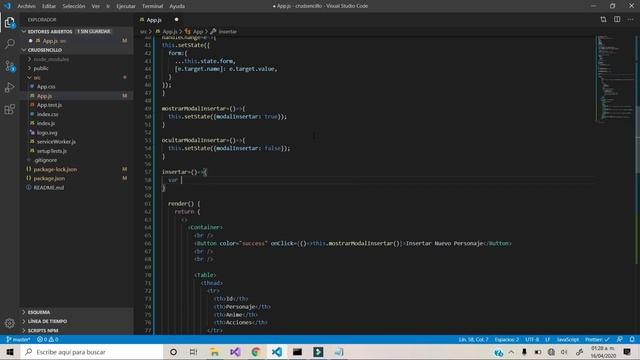
Task: Open the Ver menu
Action: click(96, 6)
